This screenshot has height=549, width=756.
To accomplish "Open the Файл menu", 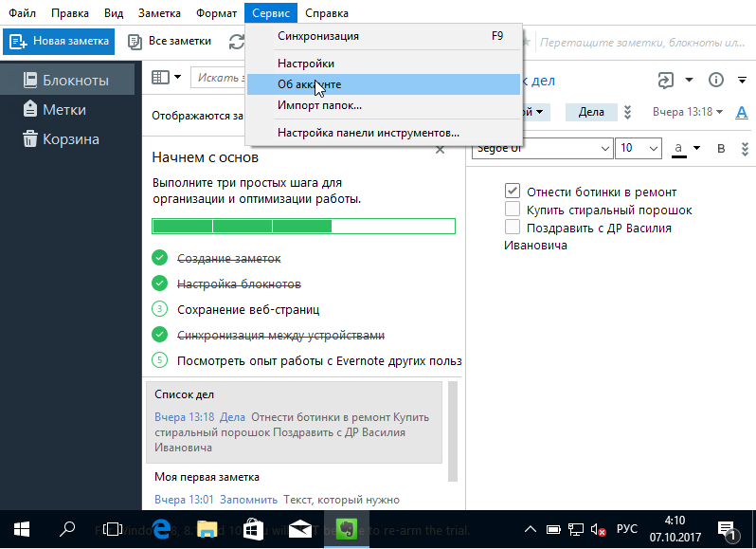I will click(22, 13).
